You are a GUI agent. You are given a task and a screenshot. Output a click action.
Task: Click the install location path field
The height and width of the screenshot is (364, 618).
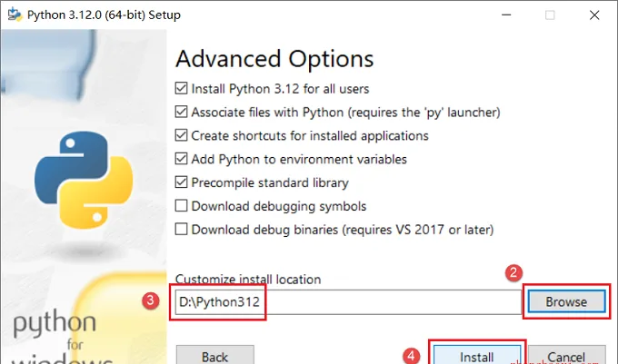coord(348,302)
